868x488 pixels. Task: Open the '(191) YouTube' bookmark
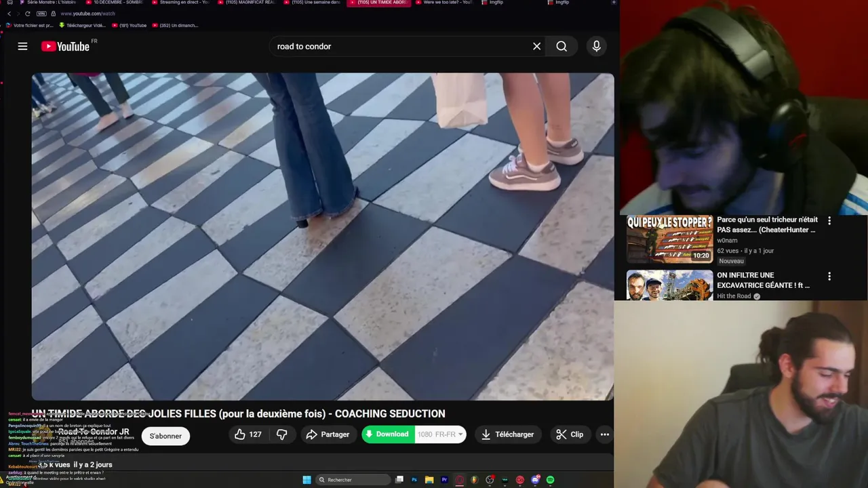pyautogui.click(x=129, y=25)
